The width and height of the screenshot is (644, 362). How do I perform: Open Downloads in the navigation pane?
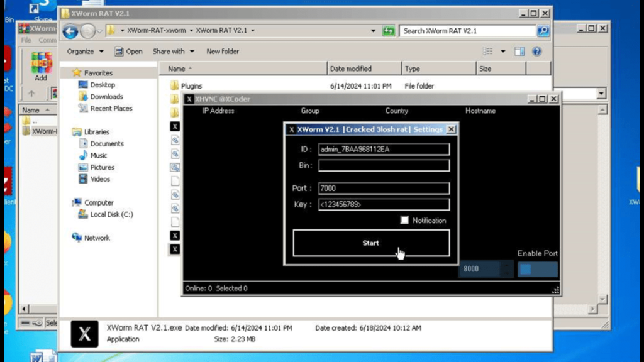pyautogui.click(x=107, y=96)
